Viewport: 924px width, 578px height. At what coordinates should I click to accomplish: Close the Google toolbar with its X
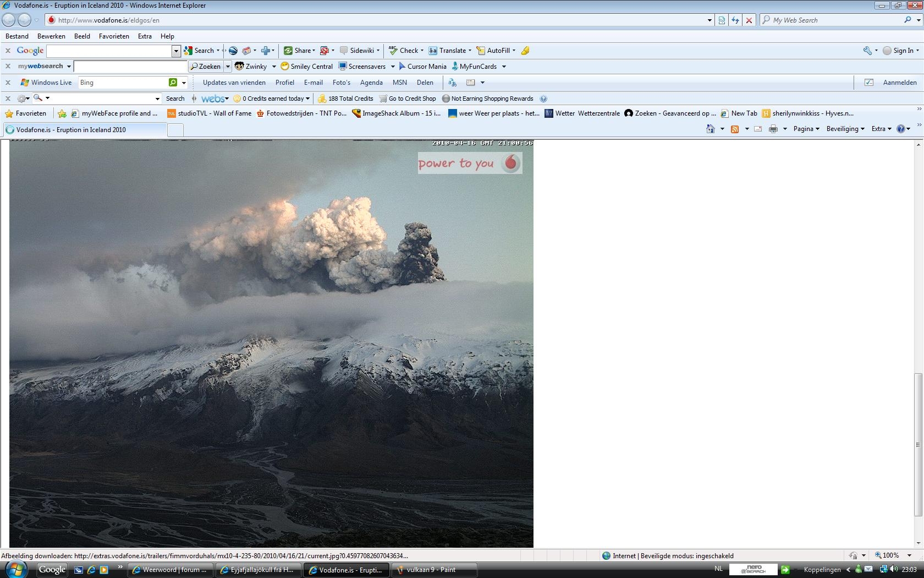[x=8, y=51]
